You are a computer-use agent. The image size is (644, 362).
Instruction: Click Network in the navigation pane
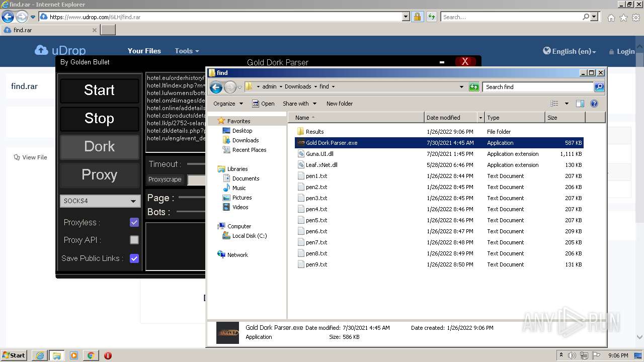(237, 255)
